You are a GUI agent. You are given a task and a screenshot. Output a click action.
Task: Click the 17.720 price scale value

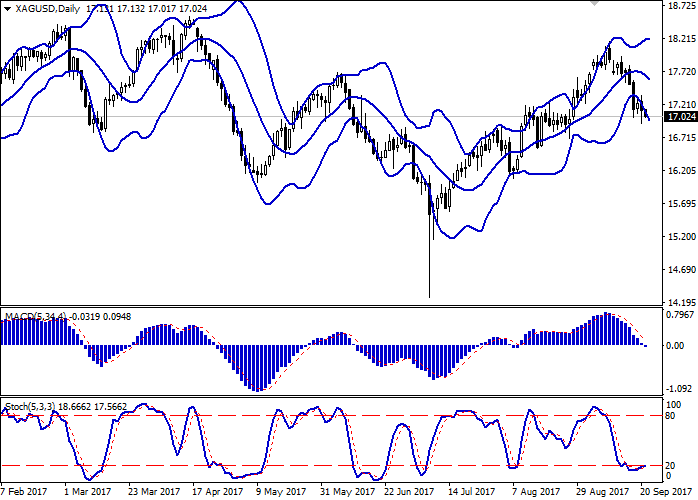[682, 72]
